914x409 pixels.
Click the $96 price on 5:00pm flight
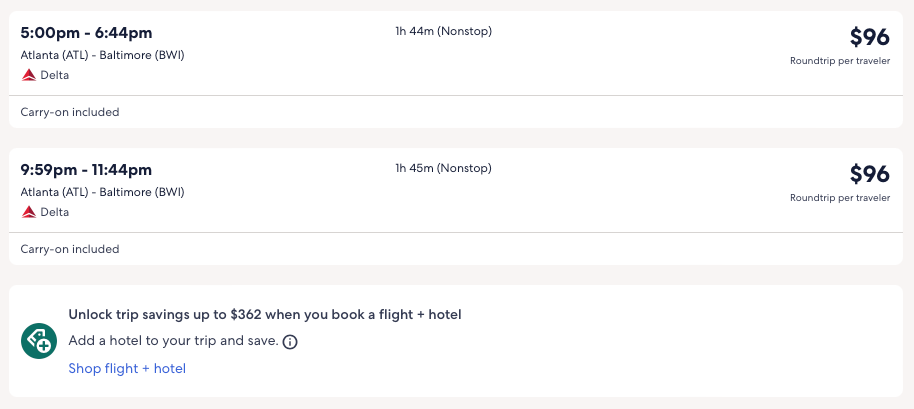tap(869, 37)
